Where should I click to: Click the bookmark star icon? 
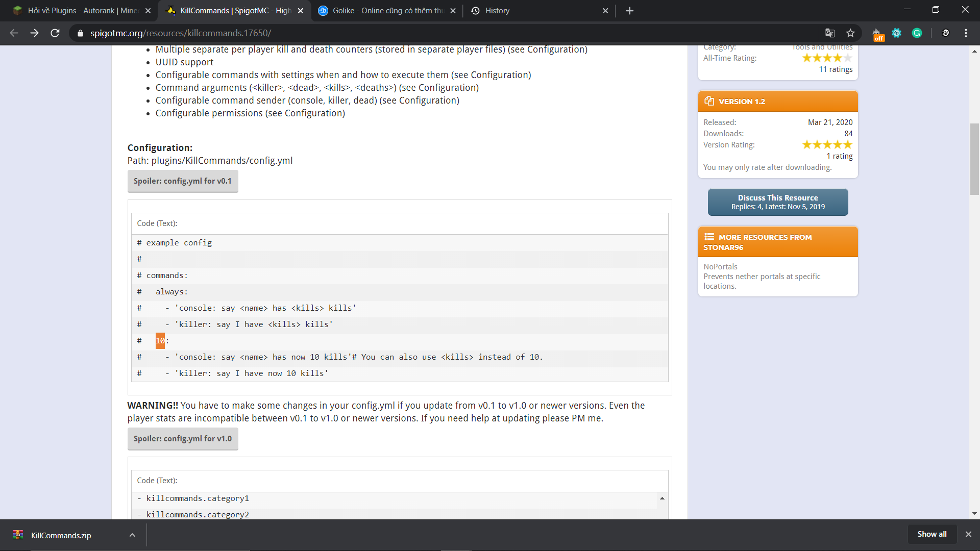[x=850, y=33]
